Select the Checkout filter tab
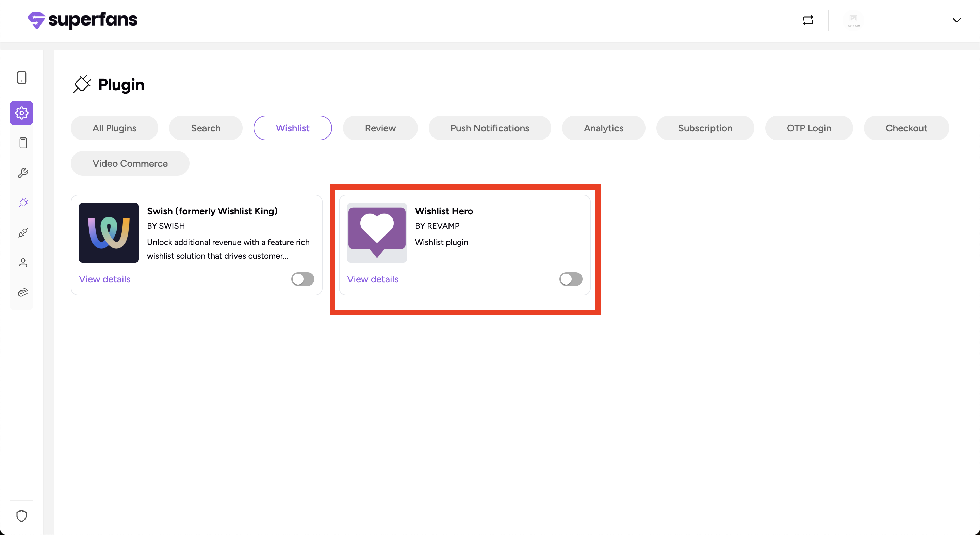This screenshot has width=980, height=535. pos(906,128)
